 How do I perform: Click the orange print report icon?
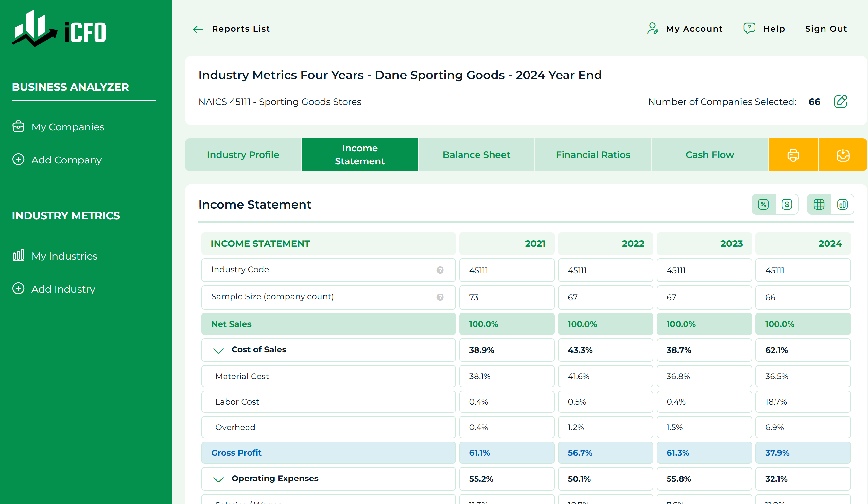coord(793,155)
